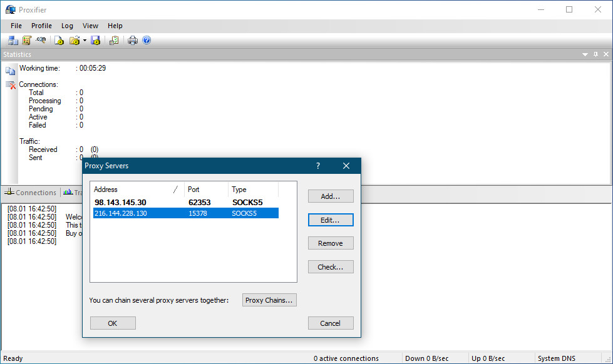This screenshot has width=613, height=364.
Task: Click the Working time value 00:05:29
Action: pos(93,68)
